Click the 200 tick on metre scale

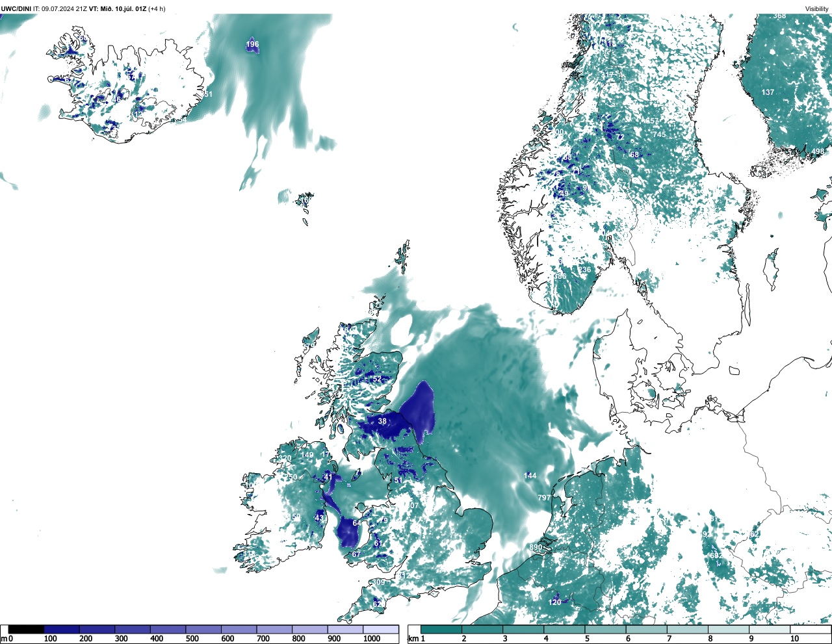pos(86,639)
